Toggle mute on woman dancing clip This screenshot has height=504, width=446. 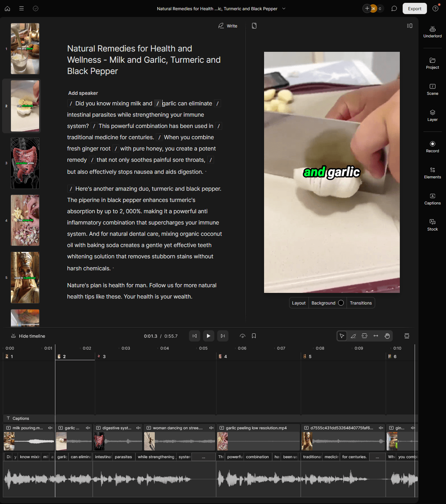tap(211, 428)
